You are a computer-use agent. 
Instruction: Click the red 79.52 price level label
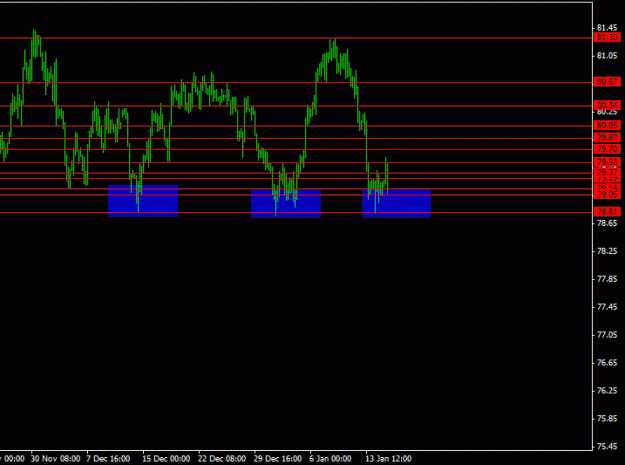point(607,162)
